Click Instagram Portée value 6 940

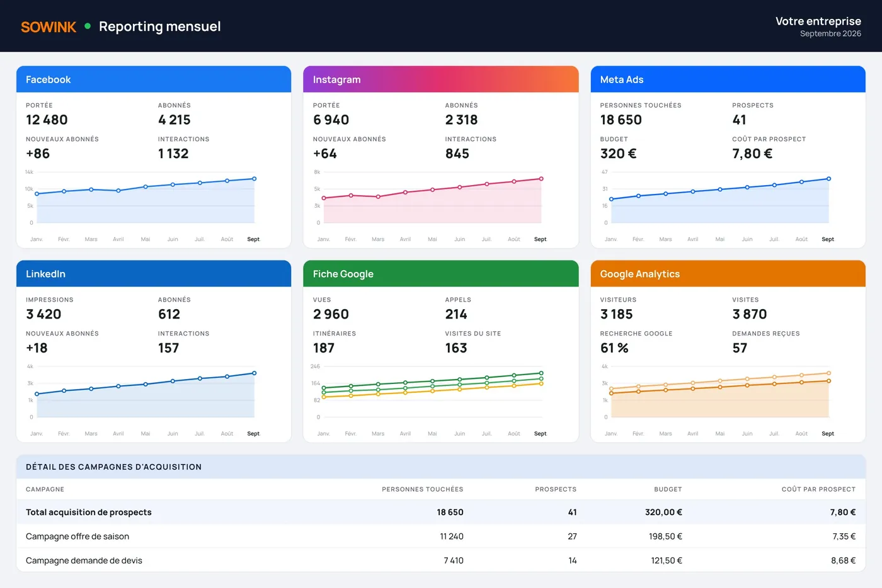(x=331, y=120)
